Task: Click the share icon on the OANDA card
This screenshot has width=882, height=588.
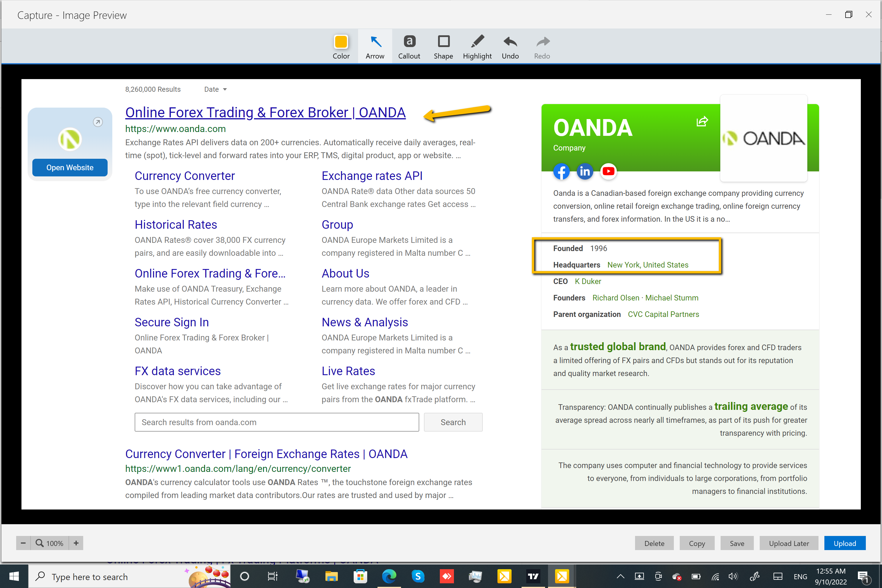Action: tap(702, 121)
